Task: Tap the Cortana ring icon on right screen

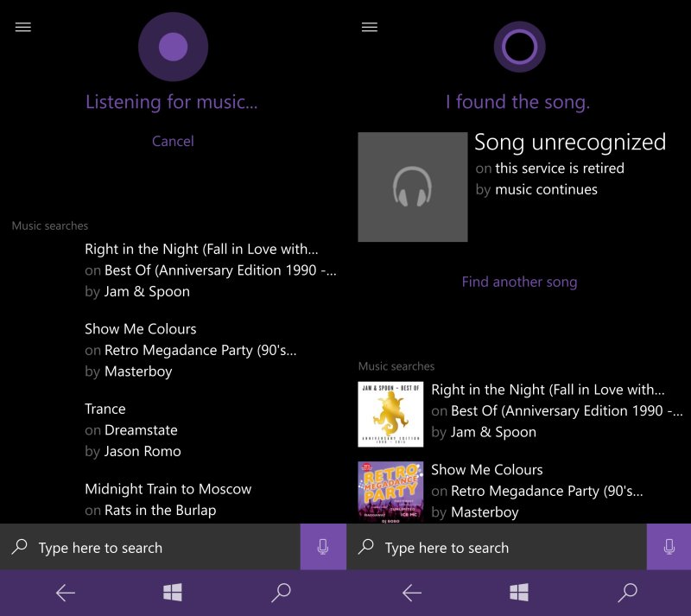Action: (x=520, y=47)
